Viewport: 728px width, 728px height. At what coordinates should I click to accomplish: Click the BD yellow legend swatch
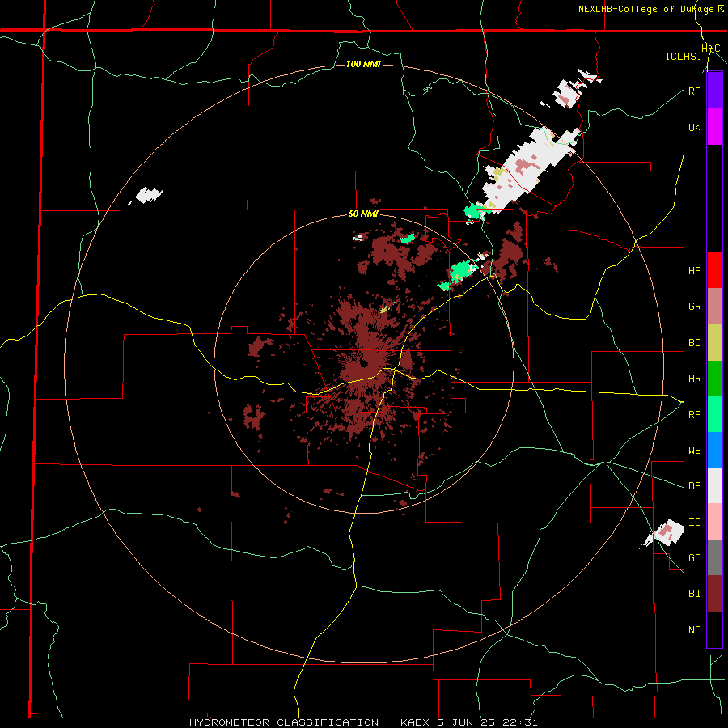(x=714, y=343)
